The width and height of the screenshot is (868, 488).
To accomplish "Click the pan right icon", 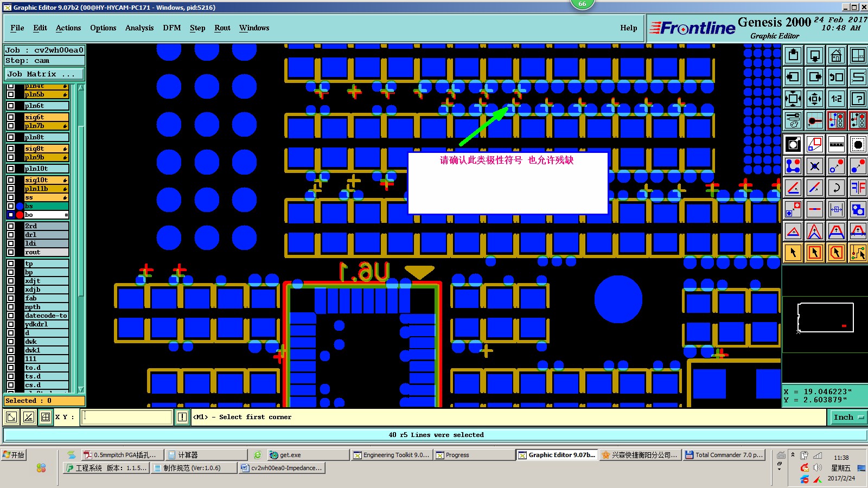I will (815, 77).
